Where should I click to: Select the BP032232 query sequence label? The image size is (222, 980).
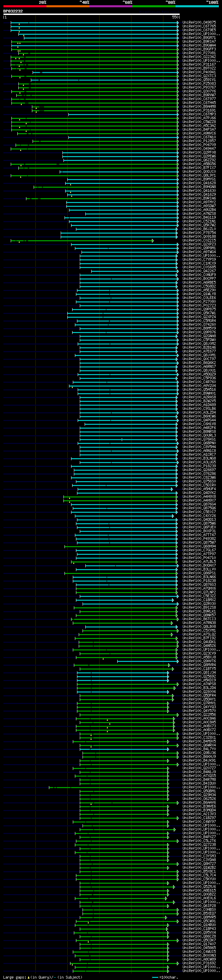tap(13, 11)
